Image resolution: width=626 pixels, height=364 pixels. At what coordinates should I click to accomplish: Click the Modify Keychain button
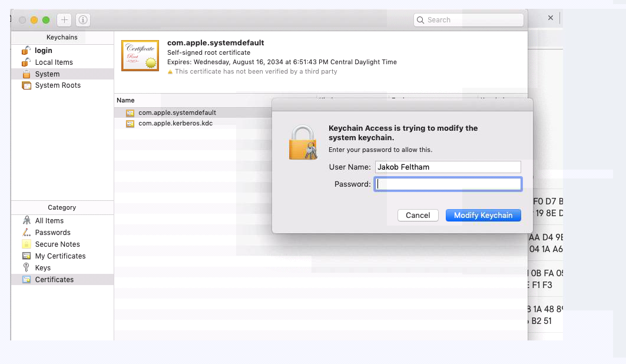[483, 216]
